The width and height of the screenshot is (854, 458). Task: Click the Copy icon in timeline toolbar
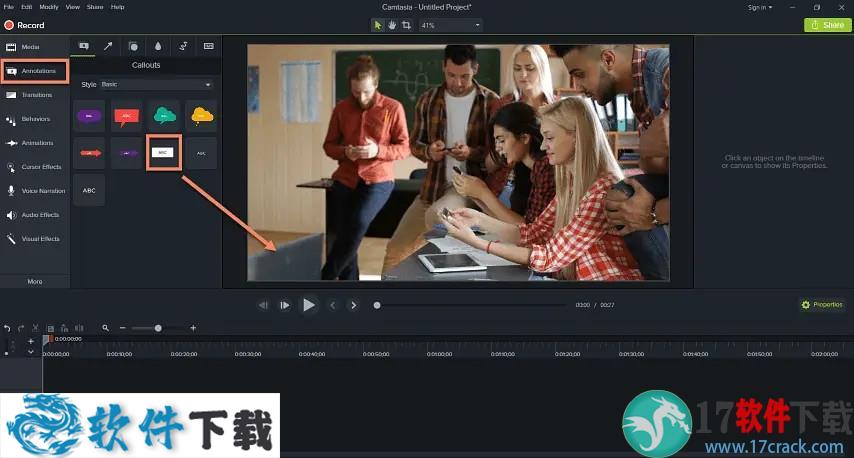pos(50,328)
